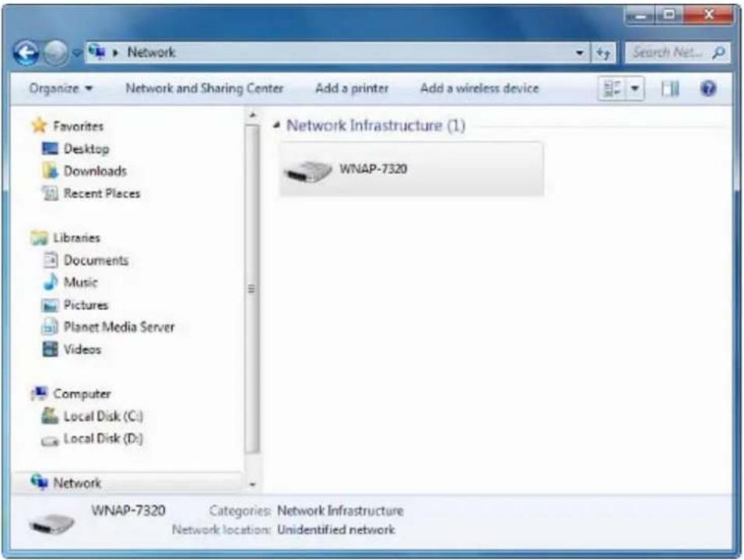The image size is (744, 560).
Task: Click the Planet Media Server icon
Action: [50, 327]
